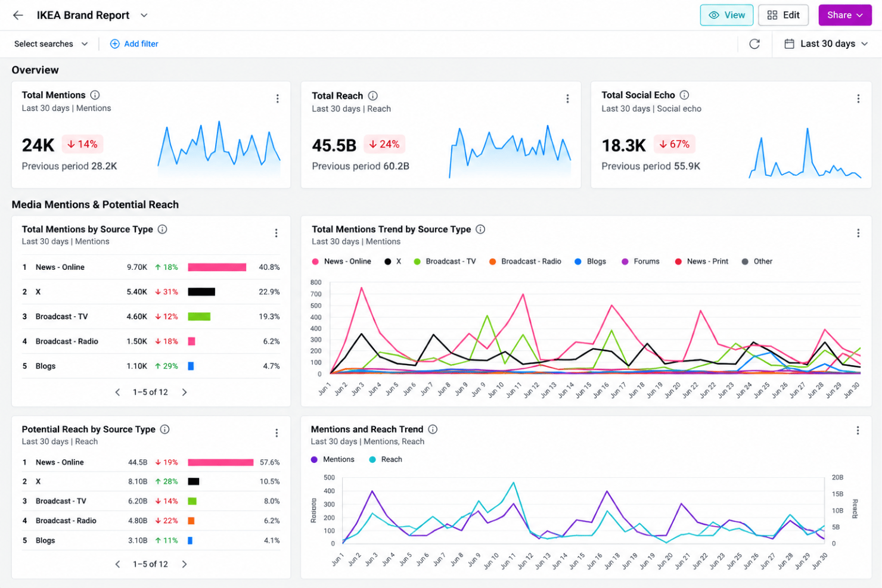Open the Select searches dropdown
This screenshot has width=882, height=588.
[51, 44]
